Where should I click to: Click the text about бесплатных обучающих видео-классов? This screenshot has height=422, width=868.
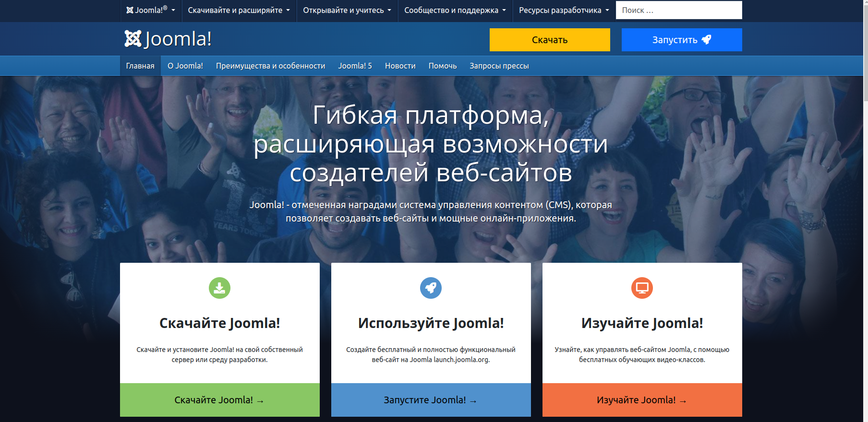click(642, 355)
